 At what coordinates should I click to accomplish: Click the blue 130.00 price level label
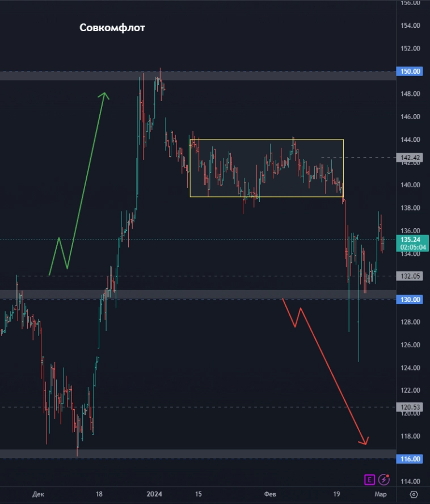[410, 299]
